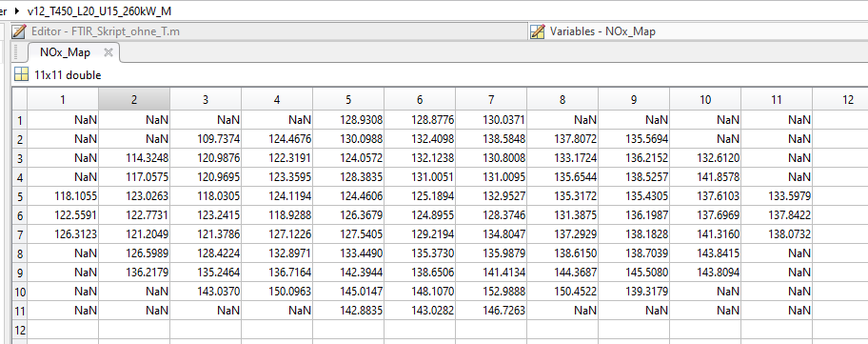Screen dimensions: 868x344
Task: Click the Variables panel icon
Action: point(538,31)
